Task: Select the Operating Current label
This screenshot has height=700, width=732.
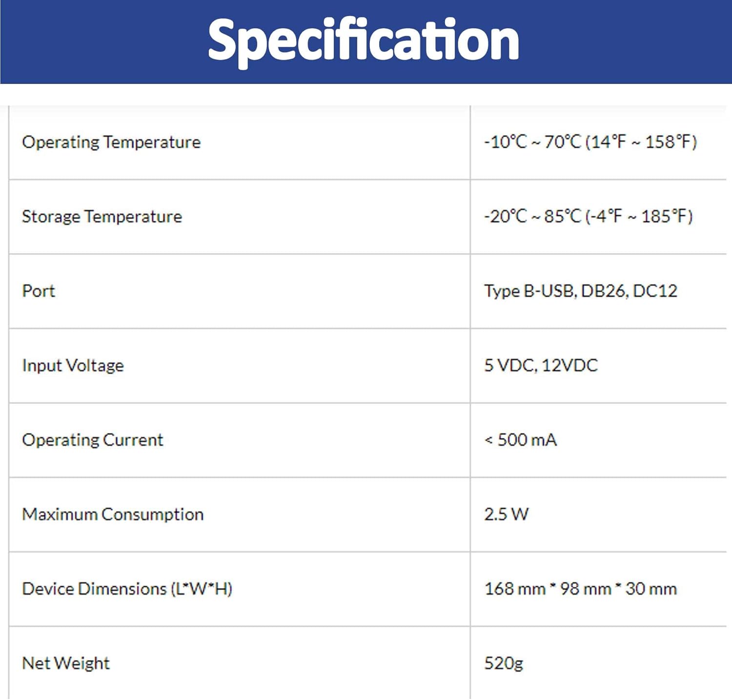Action: tap(93, 440)
